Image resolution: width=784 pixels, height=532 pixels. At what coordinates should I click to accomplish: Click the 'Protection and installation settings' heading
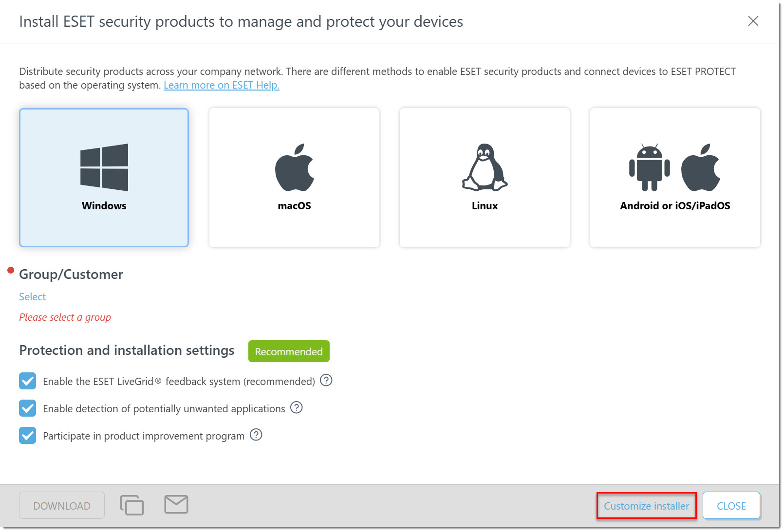click(127, 350)
